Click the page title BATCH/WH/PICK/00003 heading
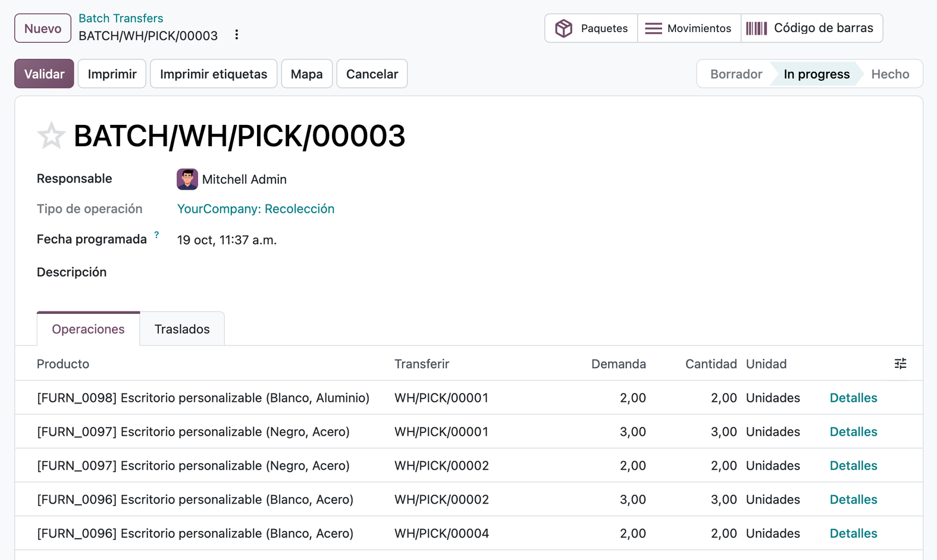The height and width of the screenshot is (560, 937). click(x=239, y=136)
